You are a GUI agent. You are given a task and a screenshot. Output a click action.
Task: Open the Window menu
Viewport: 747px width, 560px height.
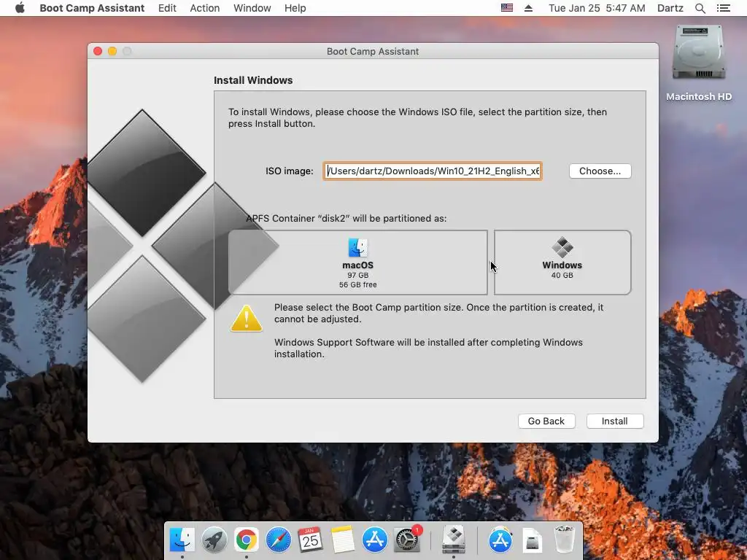(x=252, y=8)
